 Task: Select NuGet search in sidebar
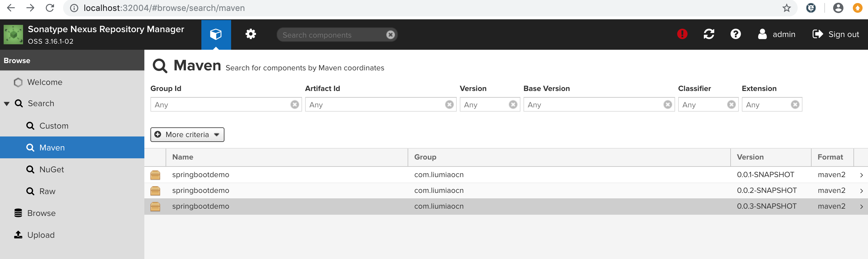(51, 170)
